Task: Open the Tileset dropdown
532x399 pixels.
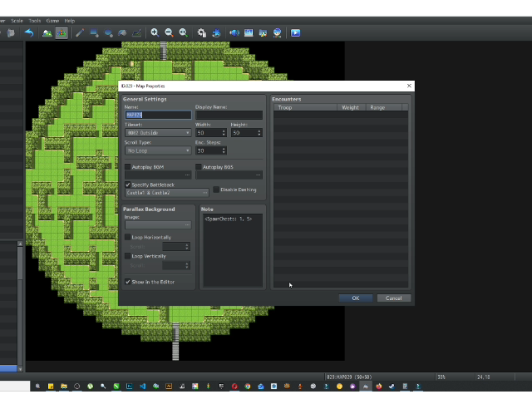Action: [x=158, y=133]
